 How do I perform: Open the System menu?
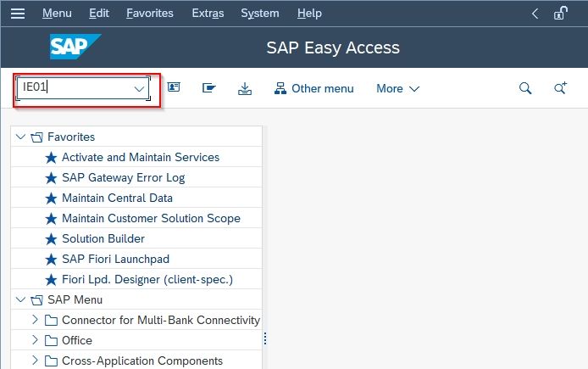[x=260, y=14]
